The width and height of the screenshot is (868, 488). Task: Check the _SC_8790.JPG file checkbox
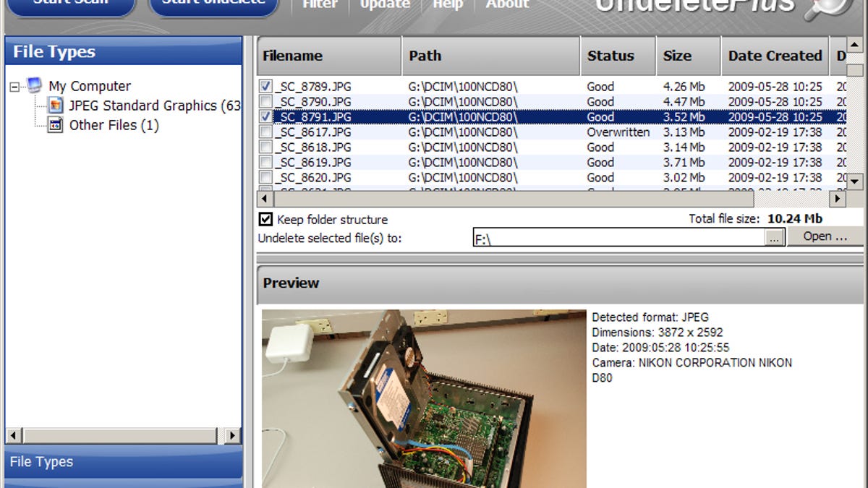point(265,102)
